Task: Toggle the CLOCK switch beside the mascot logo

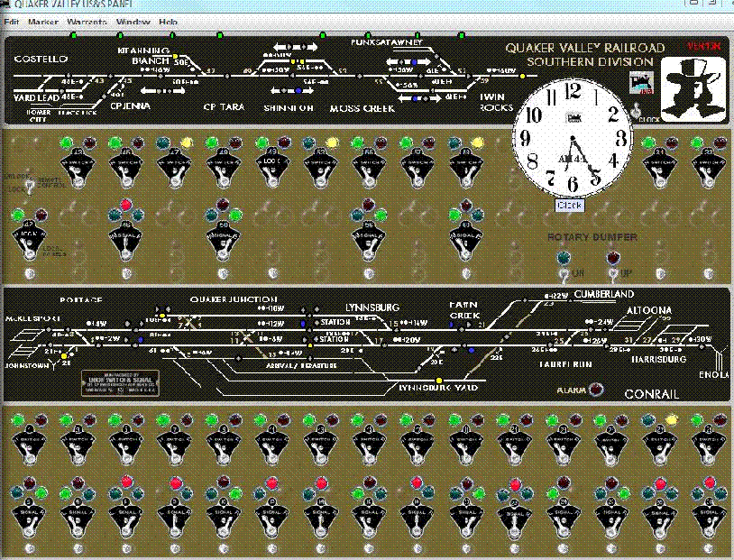Action: click(x=636, y=111)
